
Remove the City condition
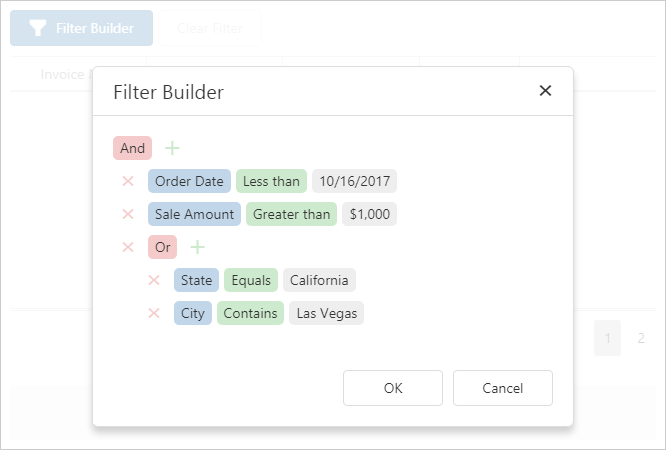click(154, 313)
